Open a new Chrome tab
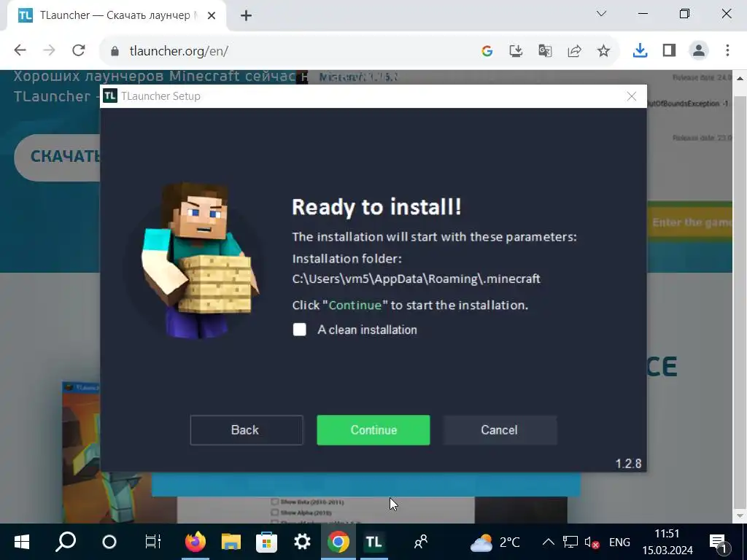Screen dimensions: 747x560 (x=246, y=16)
